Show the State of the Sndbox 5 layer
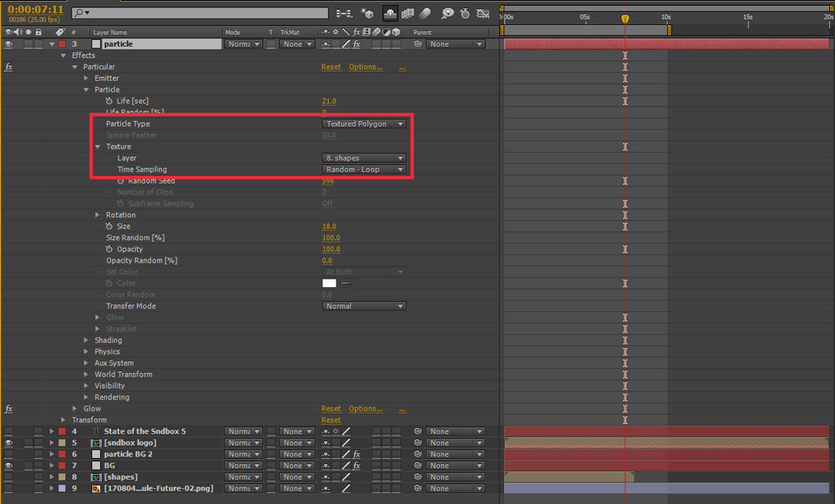Screen dimensions: 835x504 (x=8, y=431)
